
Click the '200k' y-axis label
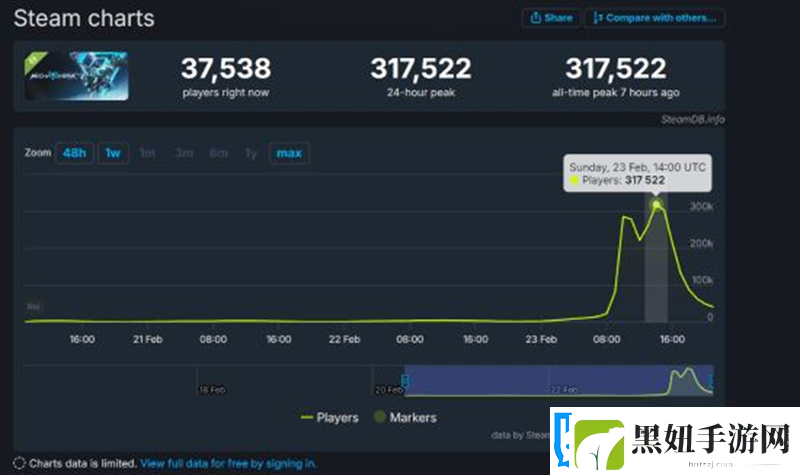pyautogui.click(x=702, y=243)
